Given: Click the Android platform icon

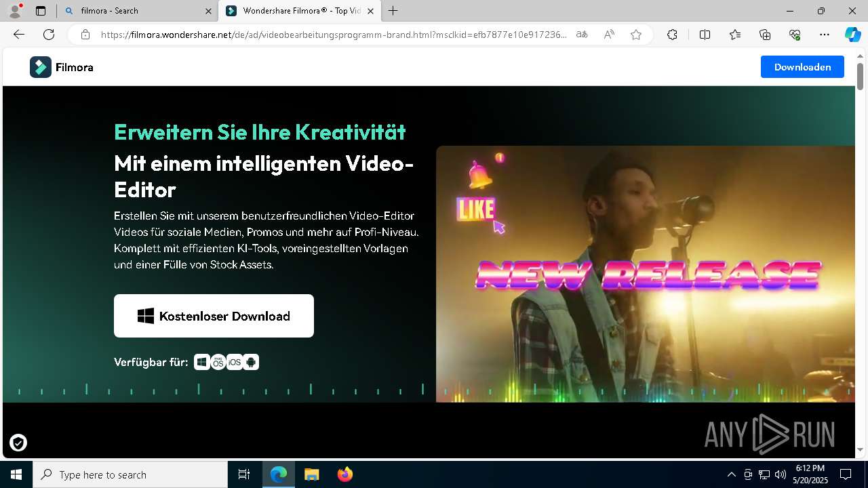Looking at the screenshot, I should click(x=251, y=362).
